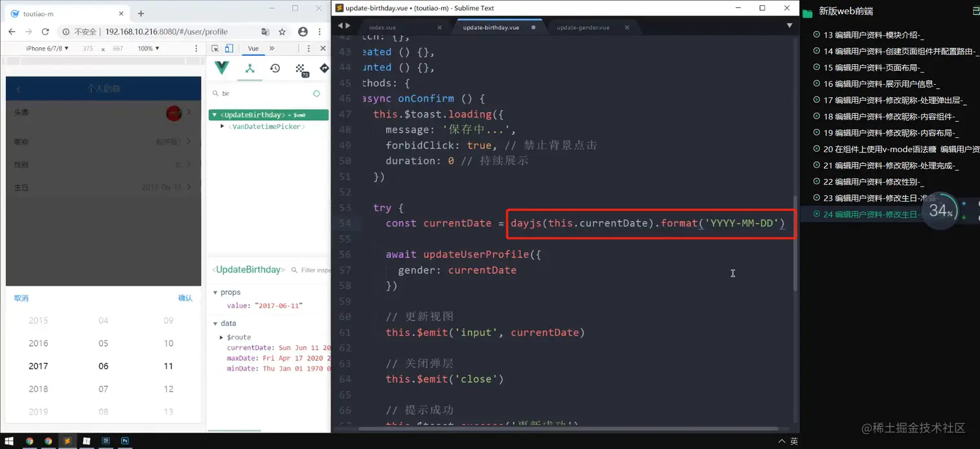Screen dimensions: 980x449
Task: Open a new Chrome tab with plus
Action: coord(141,14)
